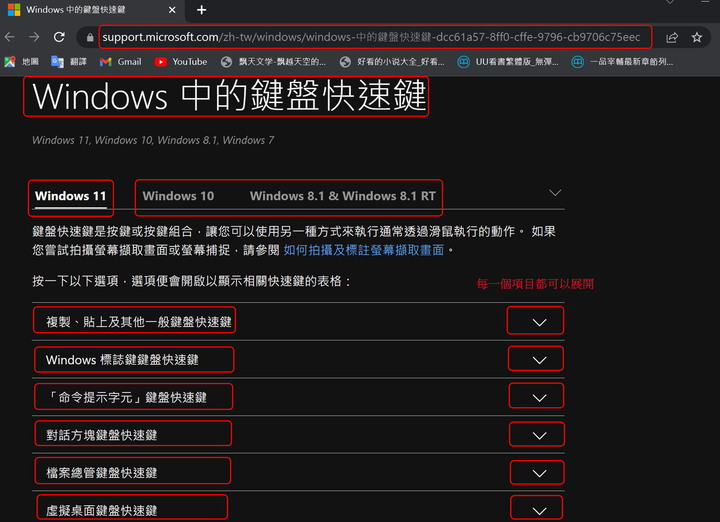Switch to Windows 8.1 & Windows 8.1 RT tab
This screenshot has width=720, height=522.
(x=343, y=196)
